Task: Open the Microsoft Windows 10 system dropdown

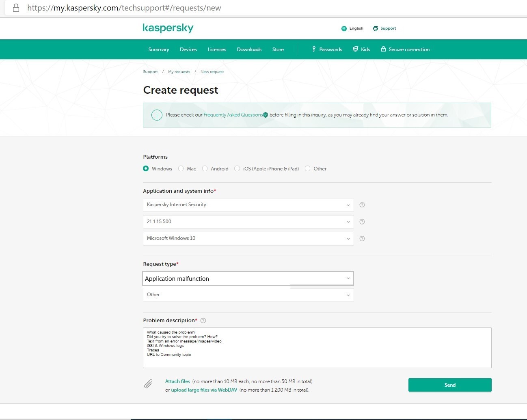Action: 248,239
